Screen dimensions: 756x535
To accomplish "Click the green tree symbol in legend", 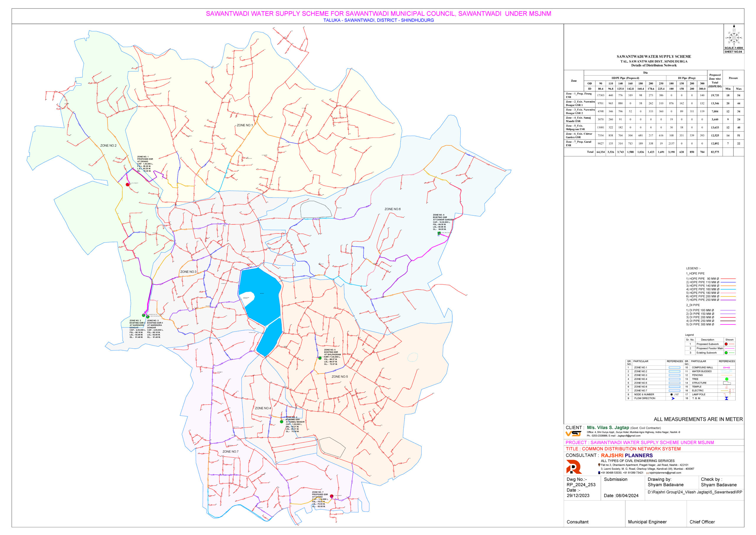I will tap(727, 379).
